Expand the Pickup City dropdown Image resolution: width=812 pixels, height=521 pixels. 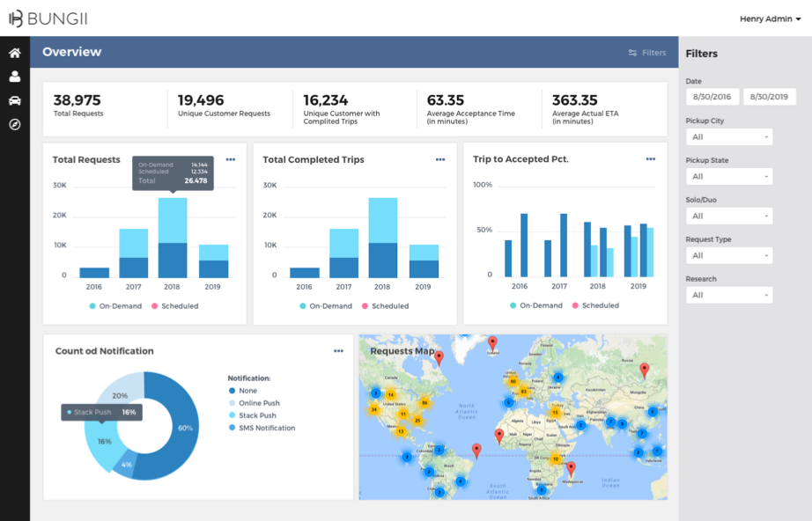click(729, 137)
